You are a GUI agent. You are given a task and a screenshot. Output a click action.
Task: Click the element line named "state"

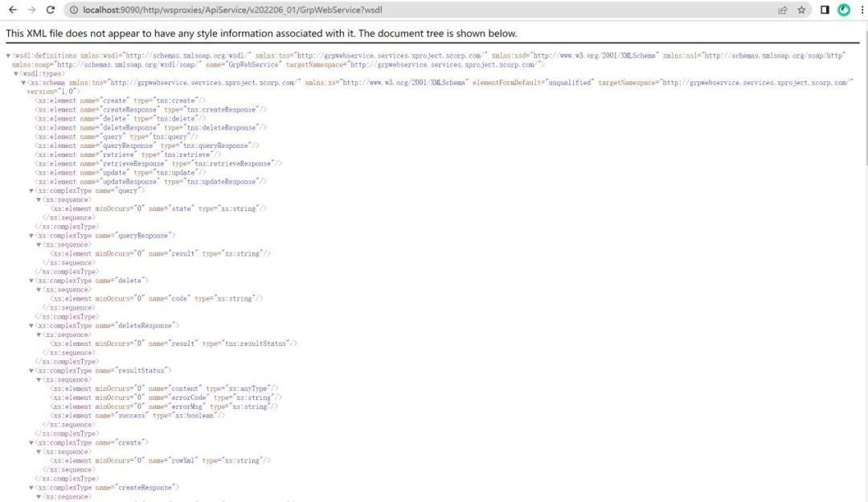tap(158, 208)
